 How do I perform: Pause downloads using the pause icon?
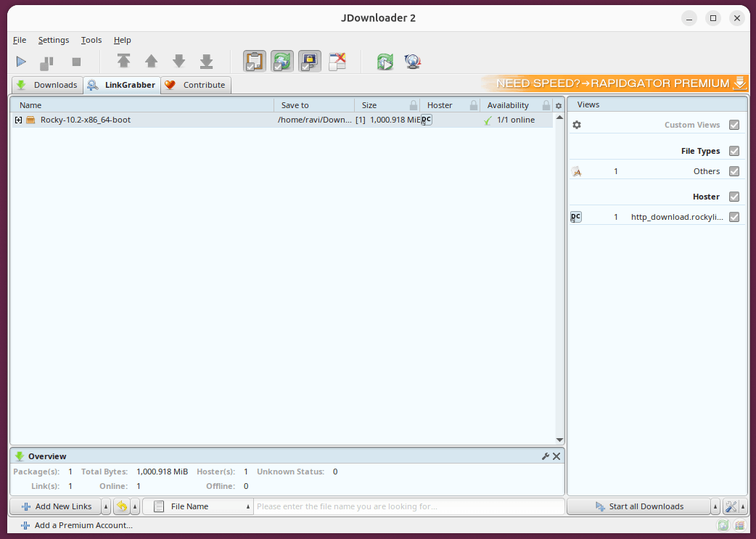pos(46,62)
